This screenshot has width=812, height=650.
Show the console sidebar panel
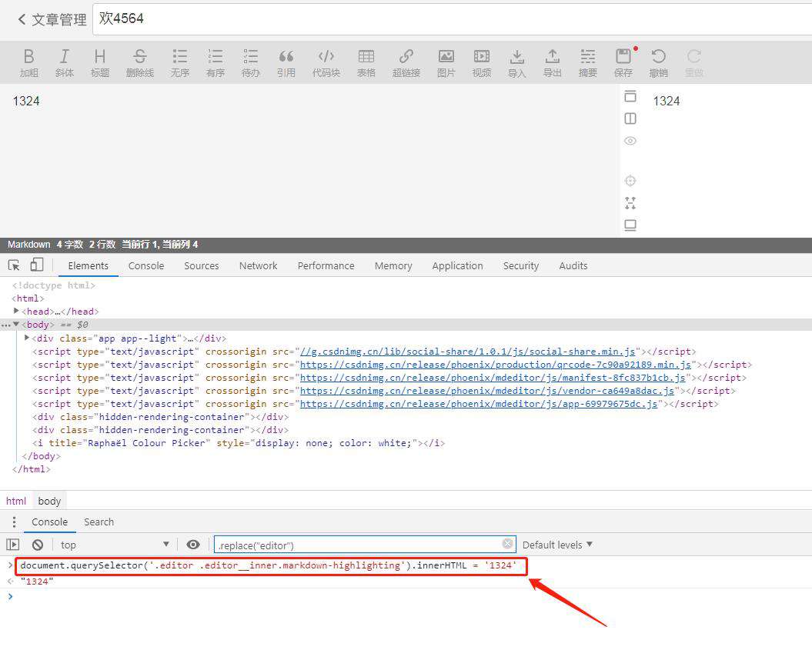pyautogui.click(x=12, y=545)
